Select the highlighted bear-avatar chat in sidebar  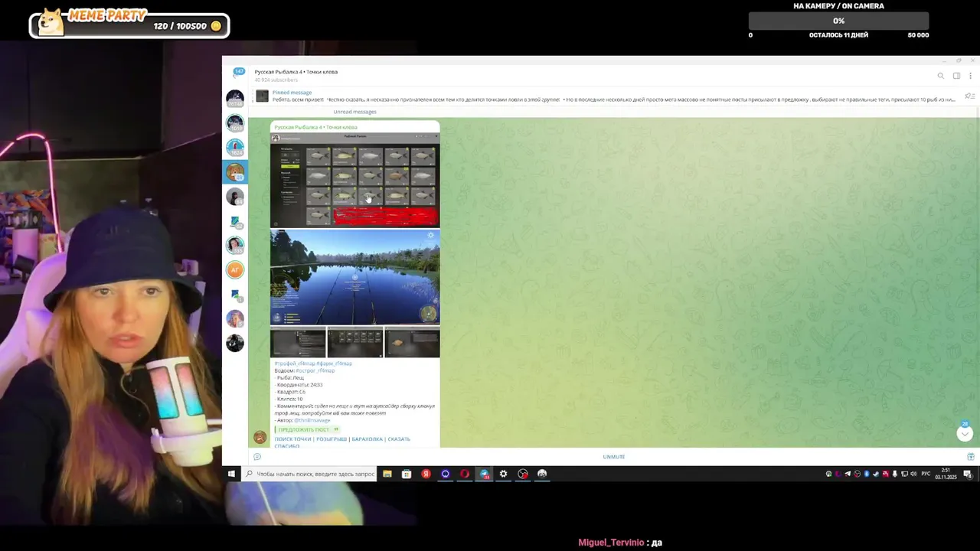tap(235, 171)
